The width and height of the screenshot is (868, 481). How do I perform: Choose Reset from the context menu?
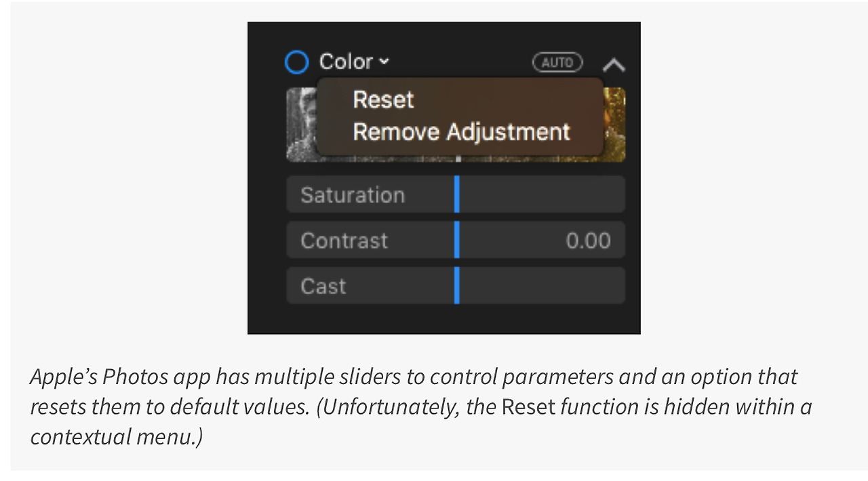383,100
